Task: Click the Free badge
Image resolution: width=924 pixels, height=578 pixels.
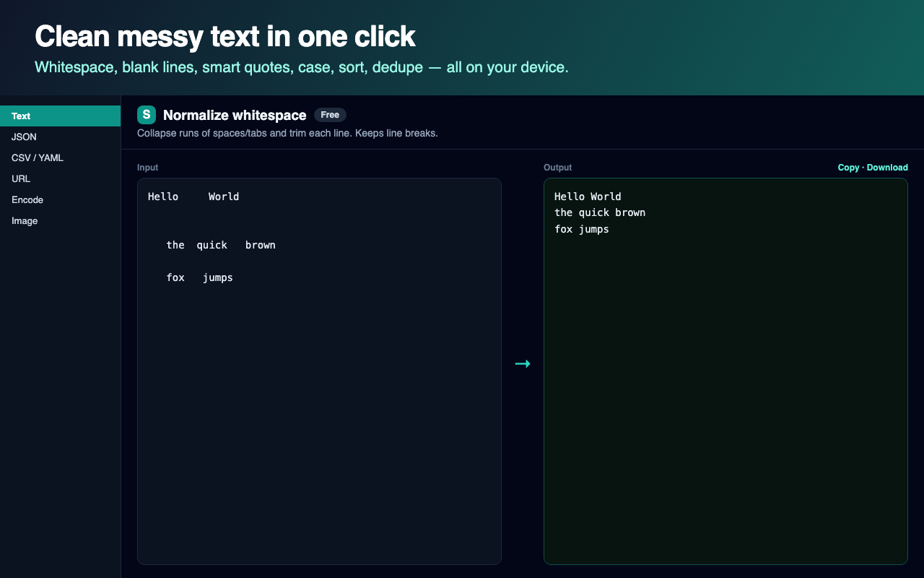Action: 330,115
